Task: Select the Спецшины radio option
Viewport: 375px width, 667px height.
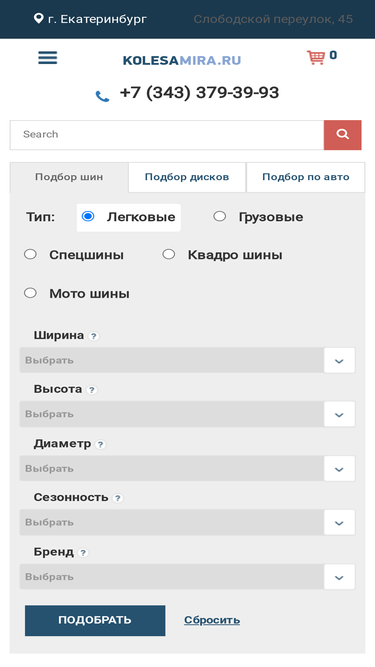Action: tap(30, 254)
